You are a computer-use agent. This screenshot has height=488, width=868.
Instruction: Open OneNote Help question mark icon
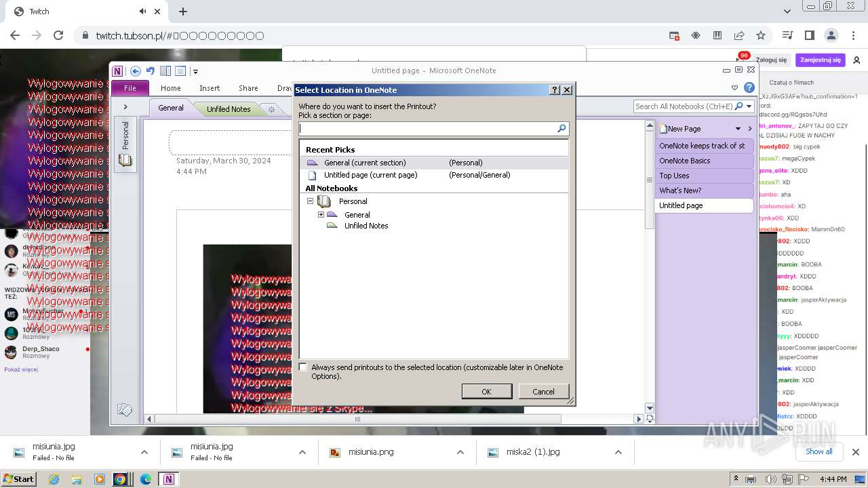click(x=749, y=87)
